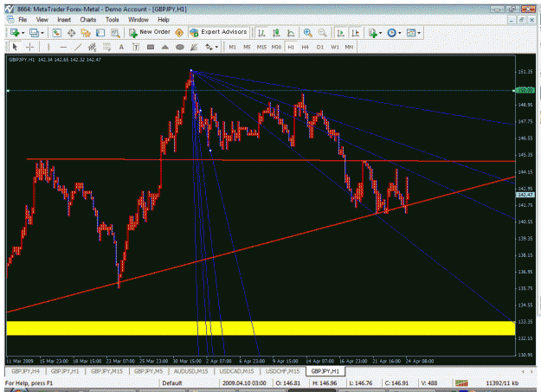541x392 pixels.
Task: Switch to the GBPJPY,H4 chart tab
Action: point(25,371)
